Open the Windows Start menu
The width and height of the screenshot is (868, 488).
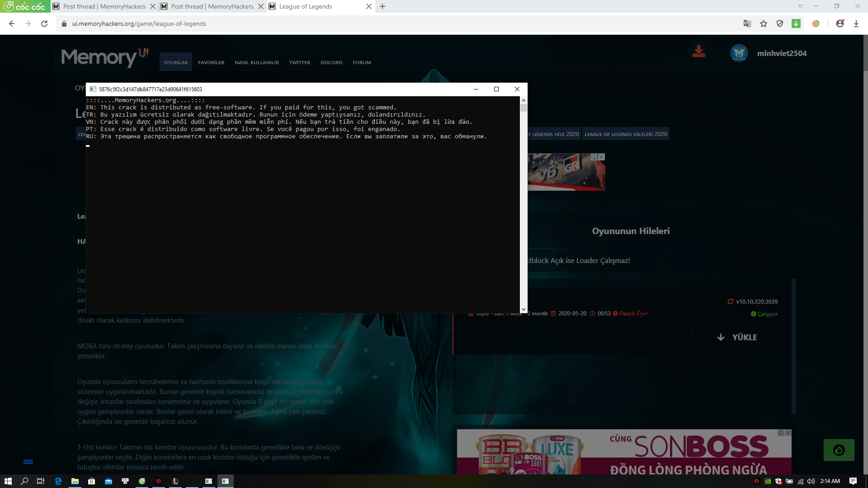click(8, 481)
